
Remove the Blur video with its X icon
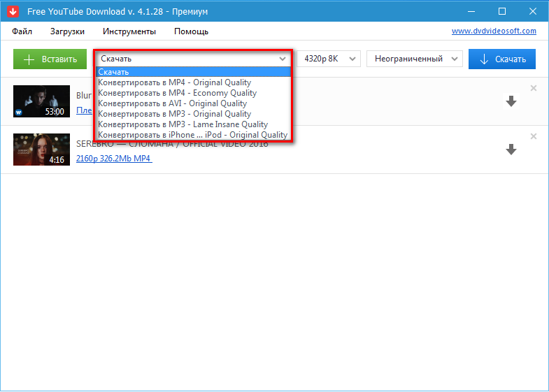point(534,88)
